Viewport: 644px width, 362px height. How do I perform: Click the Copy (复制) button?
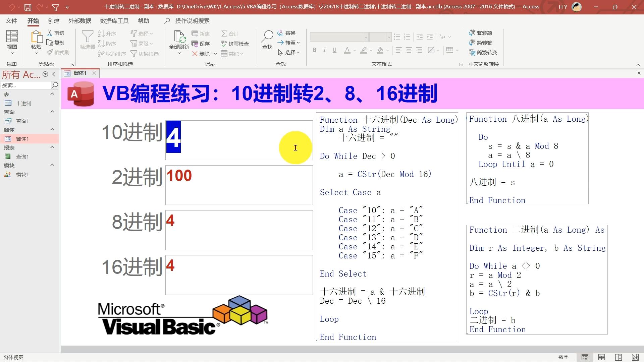pos(55,43)
